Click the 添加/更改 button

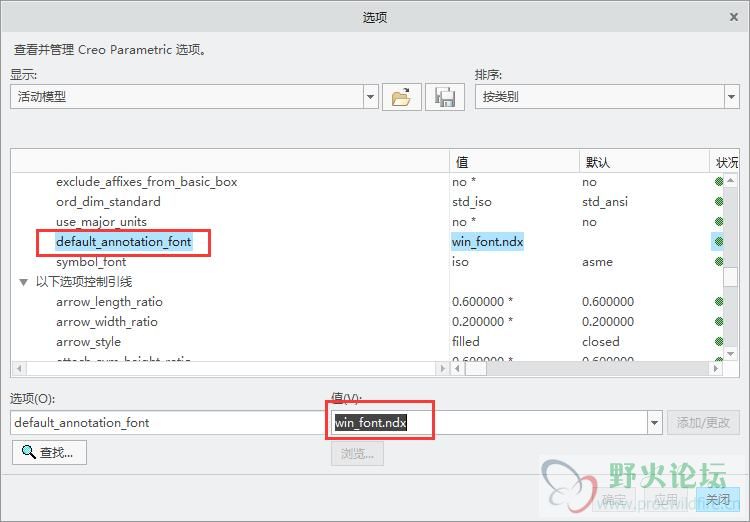point(703,422)
